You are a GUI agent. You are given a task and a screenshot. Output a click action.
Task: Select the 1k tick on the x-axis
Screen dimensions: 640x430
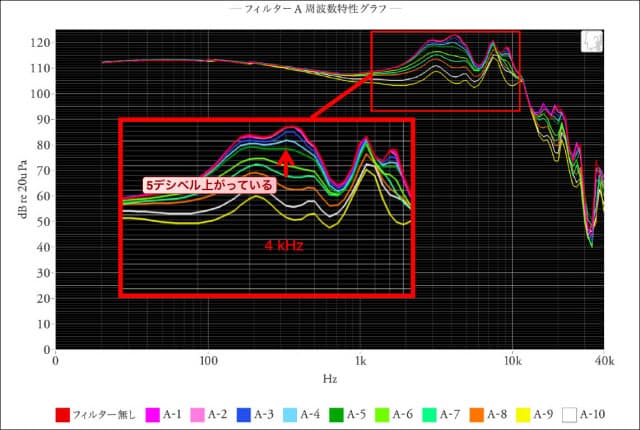point(360,361)
